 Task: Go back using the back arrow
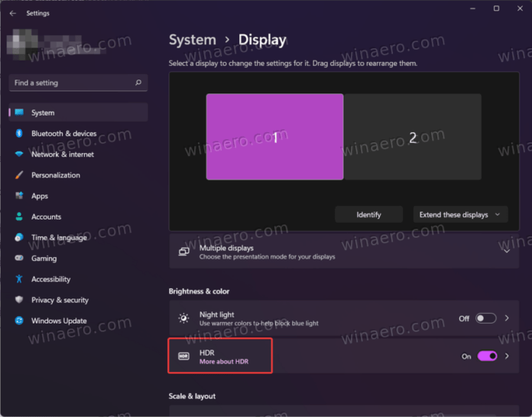click(x=13, y=13)
